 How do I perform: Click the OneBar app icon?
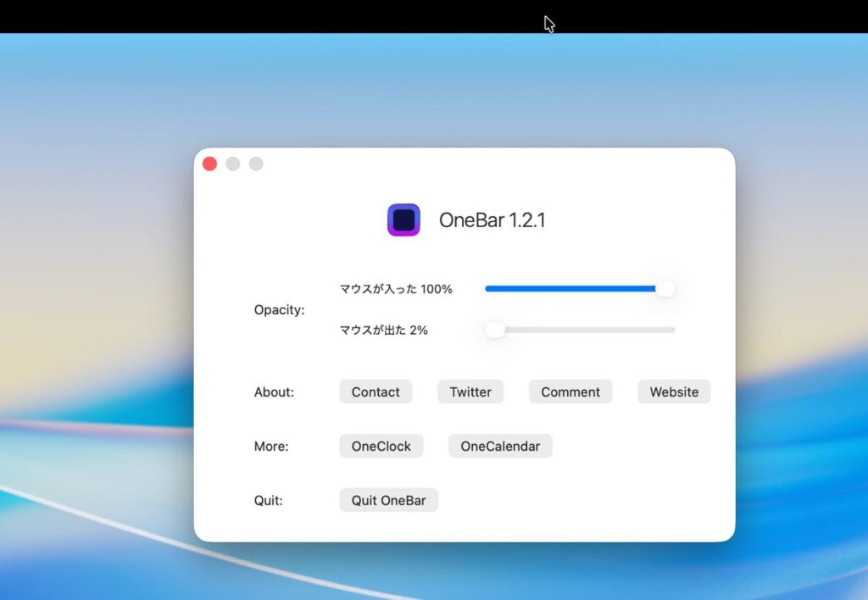click(403, 220)
